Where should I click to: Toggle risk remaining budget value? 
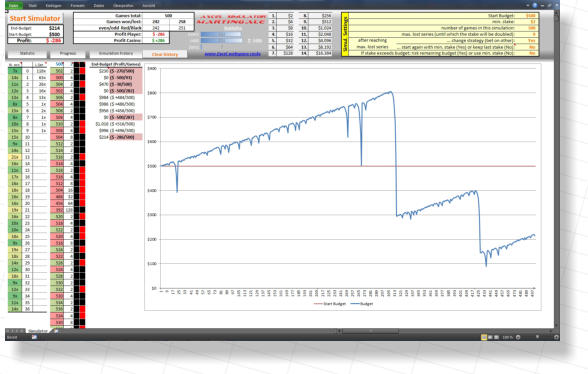(x=532, y=53)
